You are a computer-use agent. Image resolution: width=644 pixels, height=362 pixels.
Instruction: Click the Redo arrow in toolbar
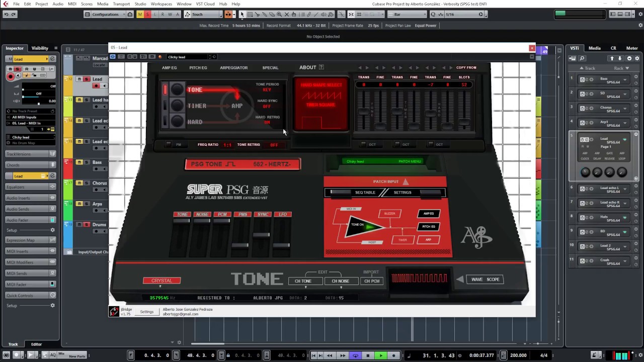point(14,14)
